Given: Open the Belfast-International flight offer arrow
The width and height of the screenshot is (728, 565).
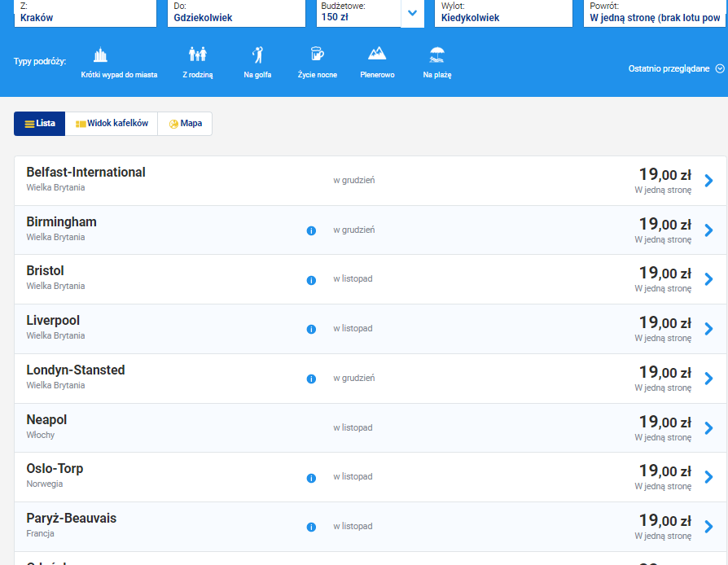Looking at the screenshot, I should click(708, 181).
